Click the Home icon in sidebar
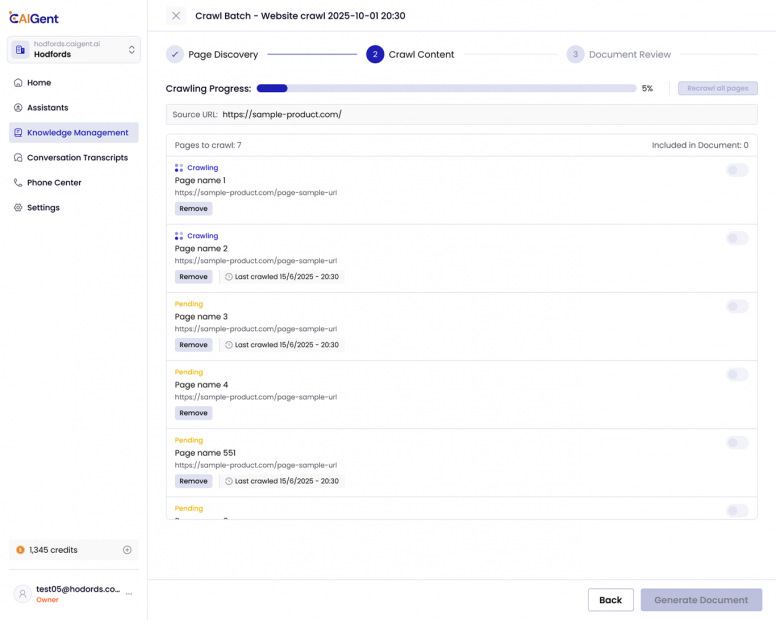776x620 pixels. [18, 83]
